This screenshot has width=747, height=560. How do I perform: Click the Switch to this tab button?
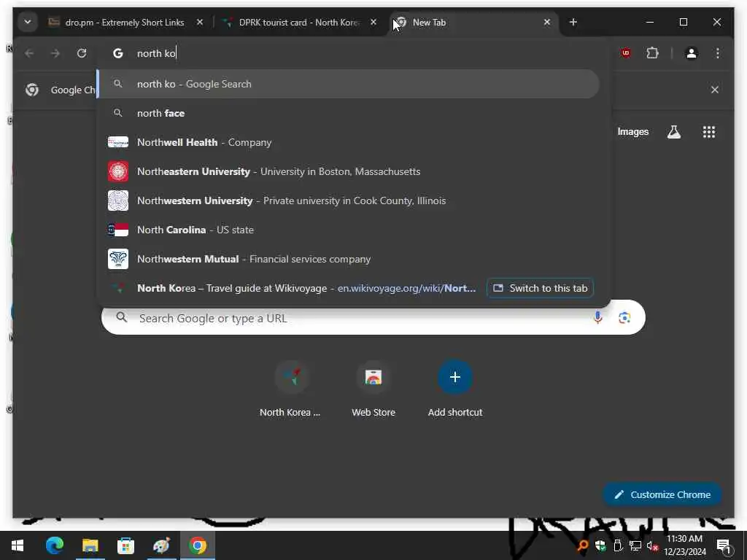[540, 288]
